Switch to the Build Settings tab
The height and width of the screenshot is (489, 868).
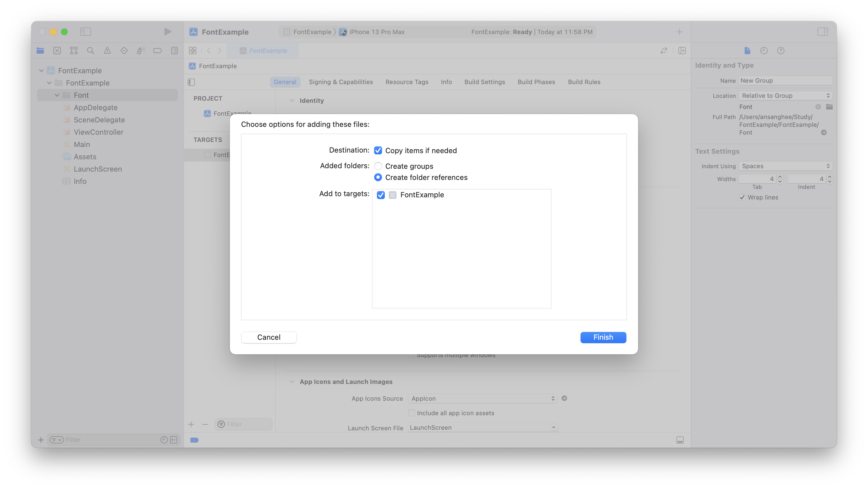click(x=484, y=82)
